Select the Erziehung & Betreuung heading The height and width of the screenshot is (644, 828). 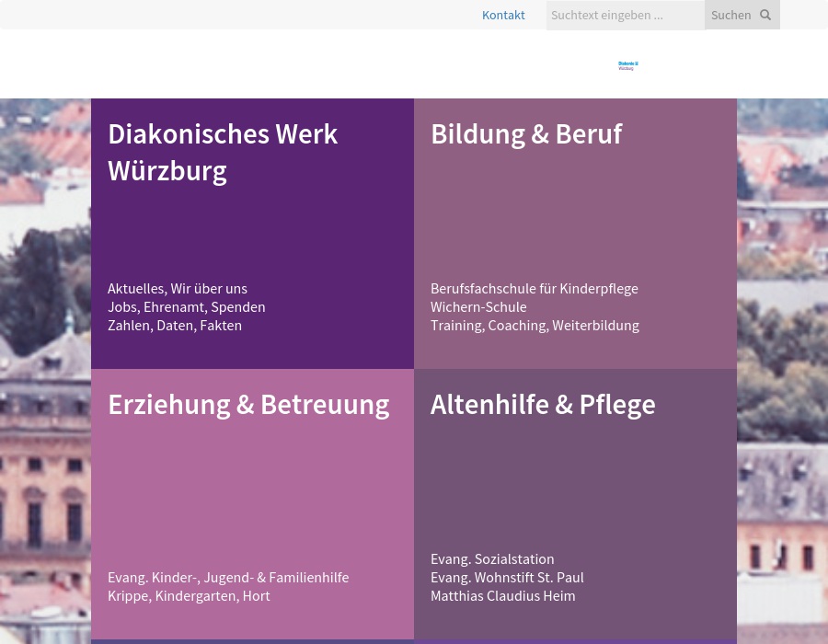coord(248,404)
